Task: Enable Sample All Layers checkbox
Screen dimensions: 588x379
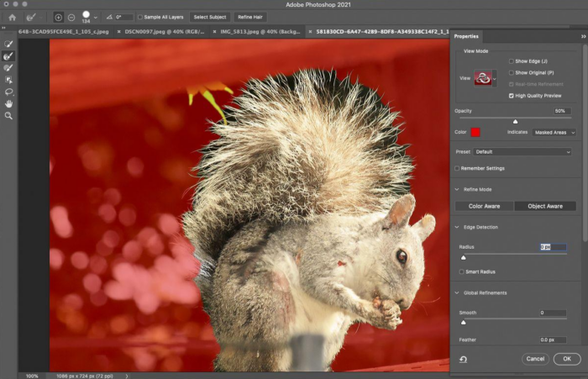Action: tap(140, 18)
